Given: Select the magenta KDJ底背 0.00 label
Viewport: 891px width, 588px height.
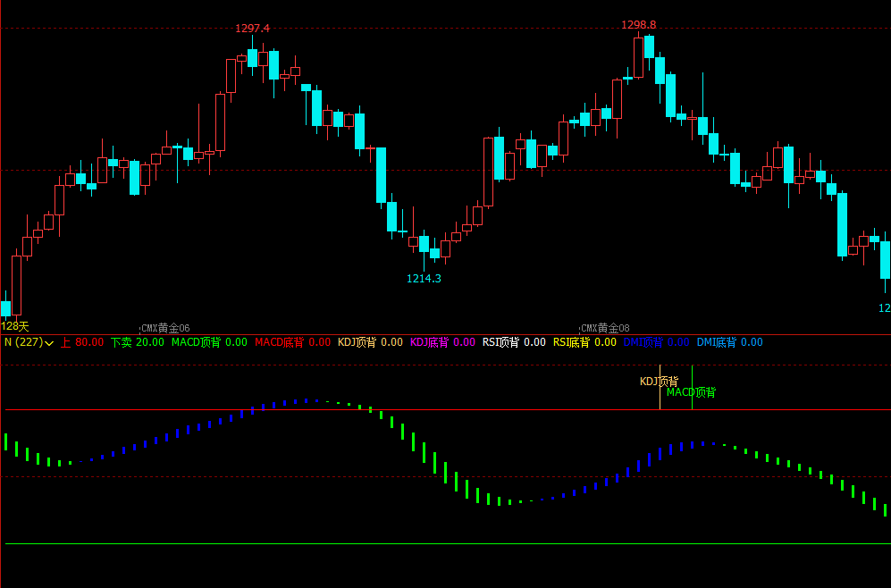Looking at the screenshot, I should point(442,342).
